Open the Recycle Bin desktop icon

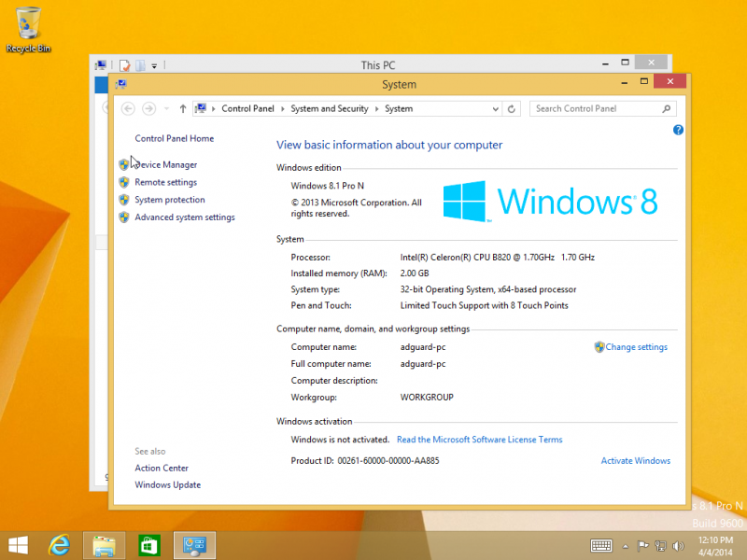[x=28, y=30]
